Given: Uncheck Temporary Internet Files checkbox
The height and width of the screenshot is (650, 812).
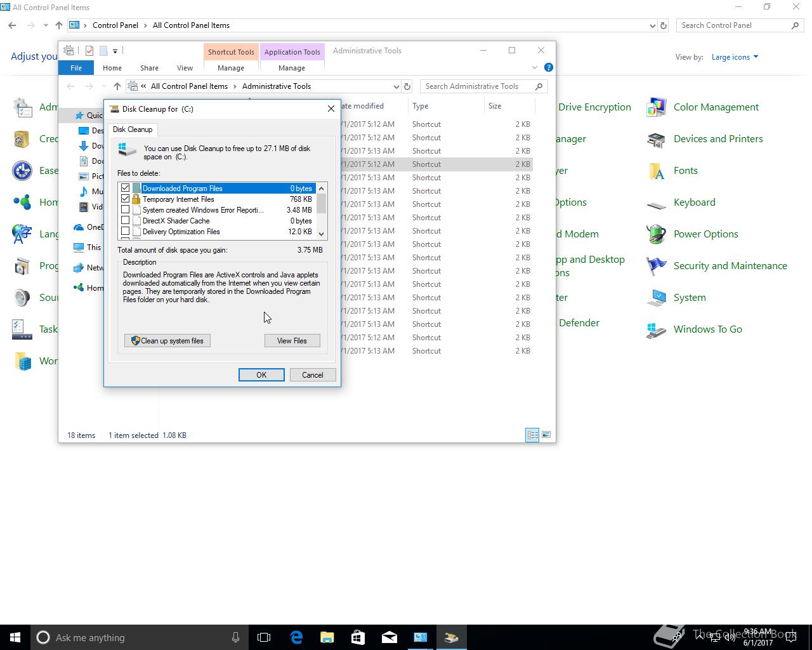Looking at the screenshot, I should coord(125,199).
